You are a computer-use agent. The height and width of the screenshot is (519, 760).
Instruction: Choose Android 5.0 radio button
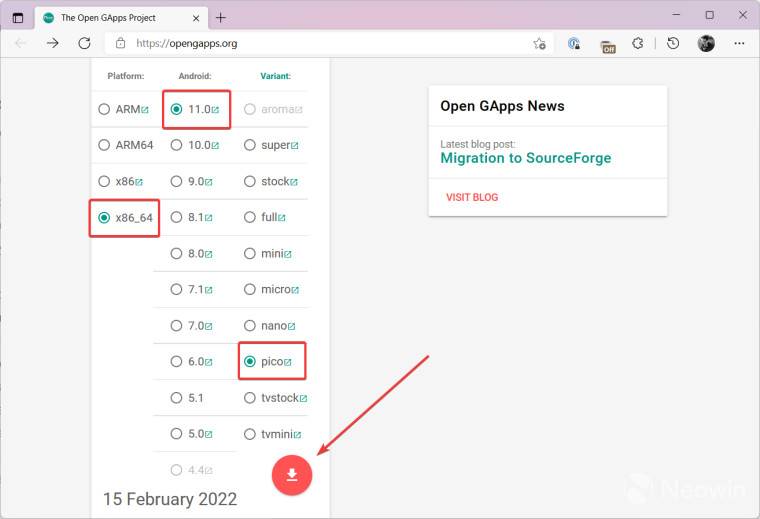(176, 434)
